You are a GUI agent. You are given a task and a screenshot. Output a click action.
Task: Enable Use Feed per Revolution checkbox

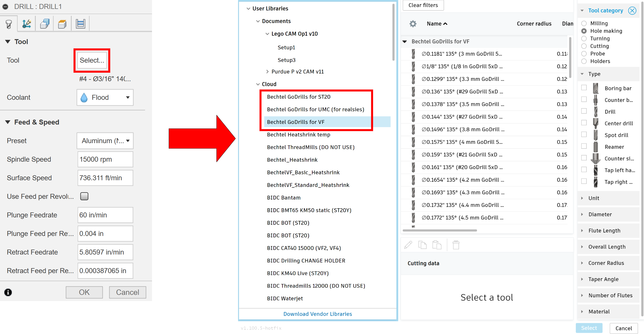(84, 196)
